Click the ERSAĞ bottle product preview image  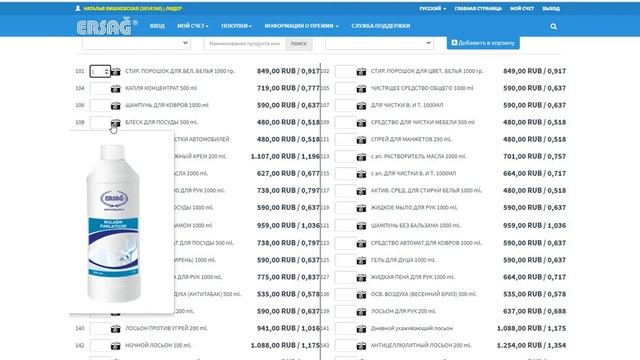click(113, 224)
